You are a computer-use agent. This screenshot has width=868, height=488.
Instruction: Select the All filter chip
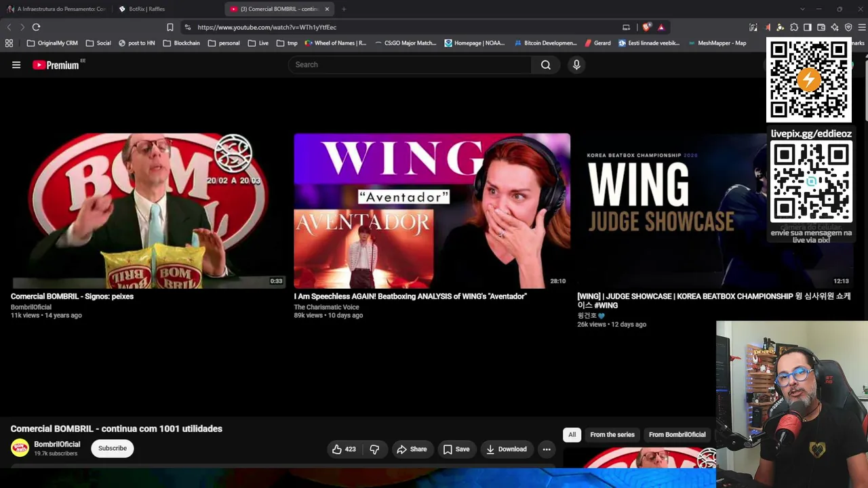572,434
